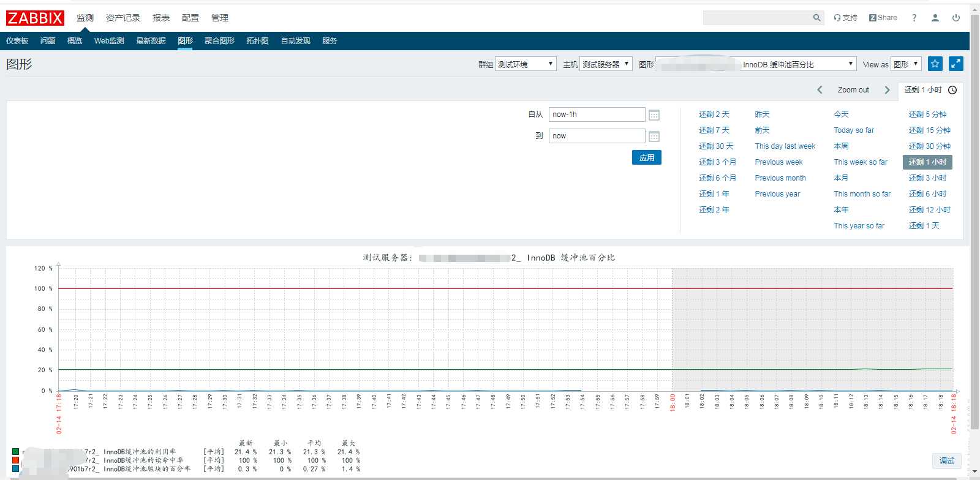Select the 还剩 5 分钟 time range
980x480 pixels.
pyautogui.click(x=927, y=114)
